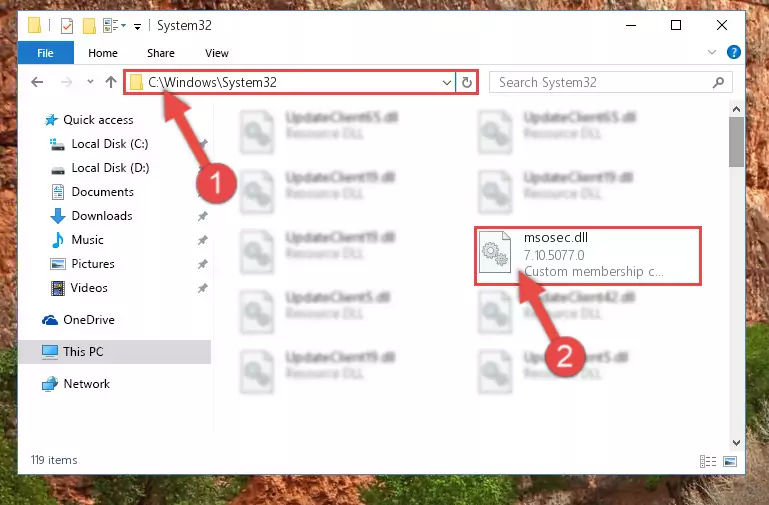Click the vertical scrollbar thumb
Viewport: 769px width, 505px height.
[736, 142]
